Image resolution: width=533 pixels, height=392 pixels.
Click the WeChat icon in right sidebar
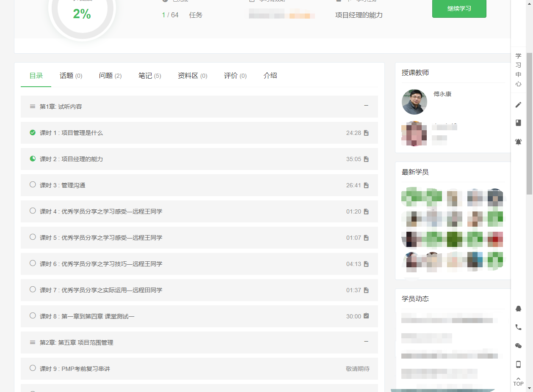point(518,346)
